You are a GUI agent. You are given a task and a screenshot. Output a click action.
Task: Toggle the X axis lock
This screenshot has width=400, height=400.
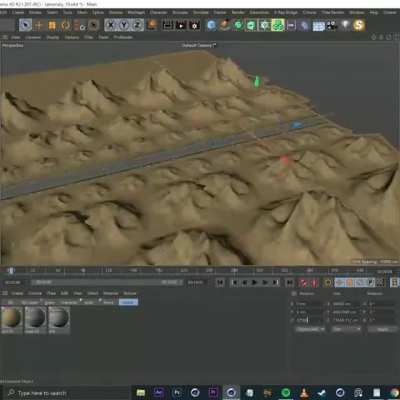[111, 25]
